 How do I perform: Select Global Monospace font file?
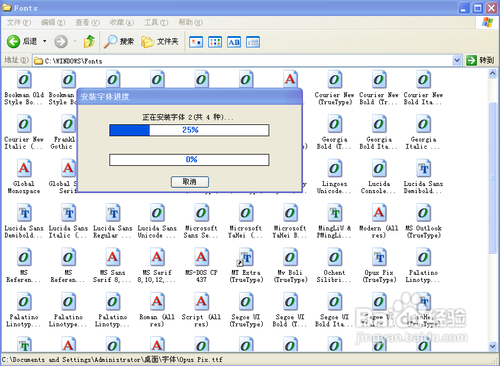click(24, 168)
